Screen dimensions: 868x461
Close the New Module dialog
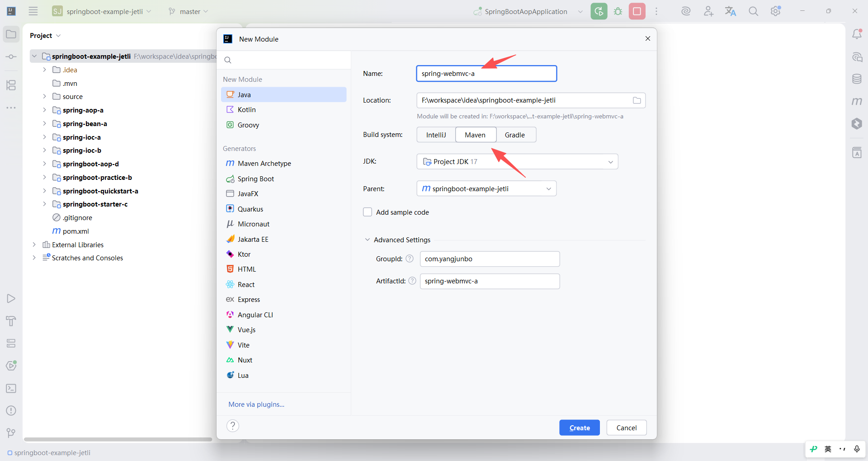648,38
